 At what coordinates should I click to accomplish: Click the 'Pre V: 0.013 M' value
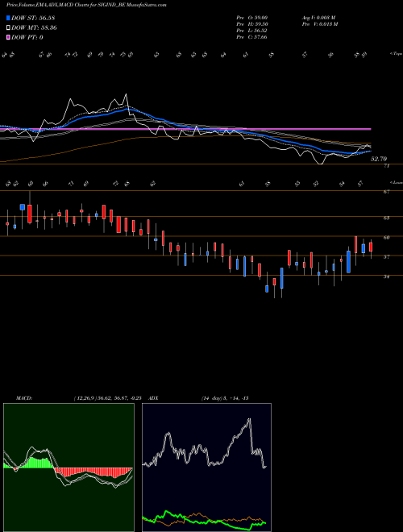pyautogui.click(x=319, y=24)
